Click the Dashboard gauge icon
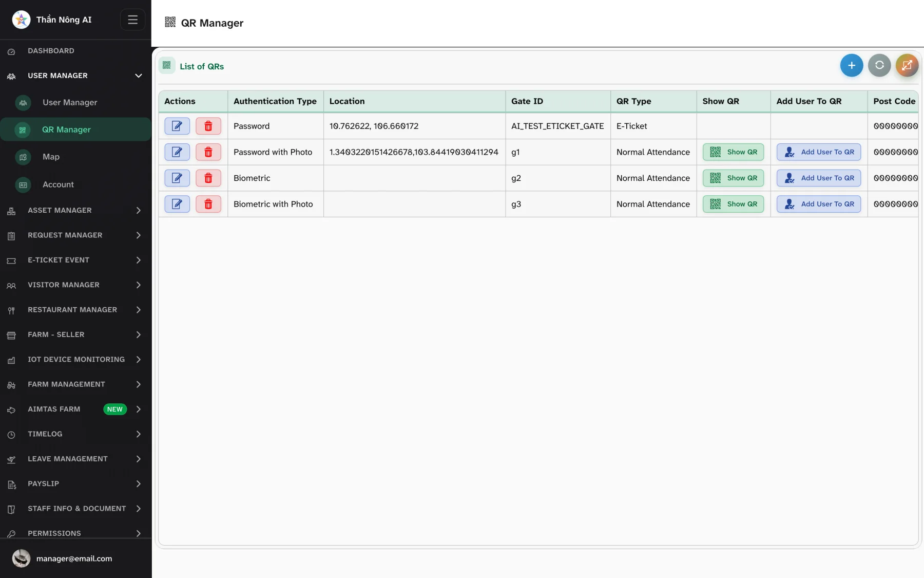The image size is (924, 578). point(11,51)
